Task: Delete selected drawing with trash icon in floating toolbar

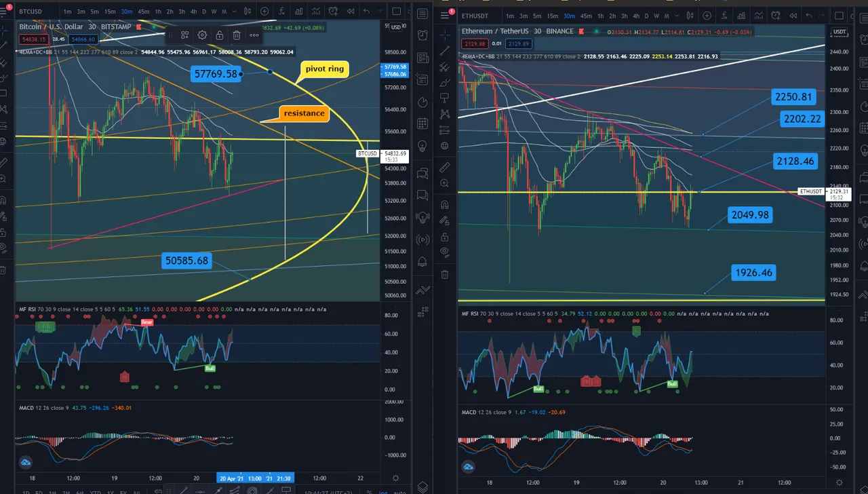Action: click(237, 35)
